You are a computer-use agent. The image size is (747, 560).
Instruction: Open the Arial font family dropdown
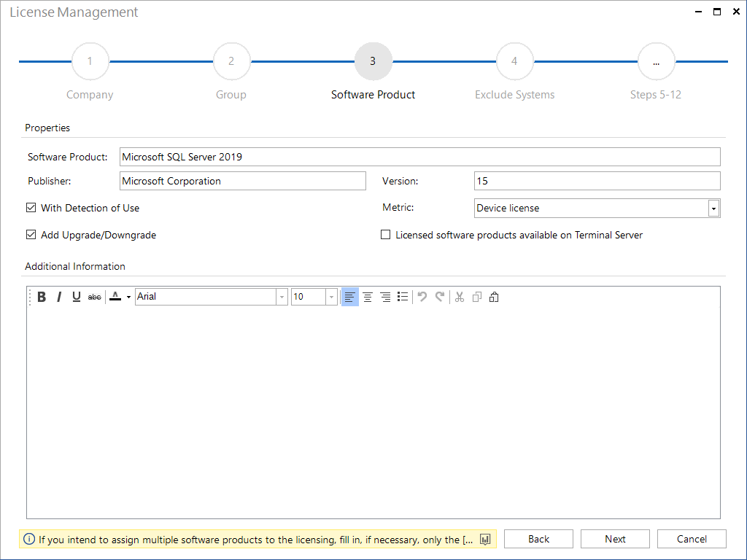[282, 297]
